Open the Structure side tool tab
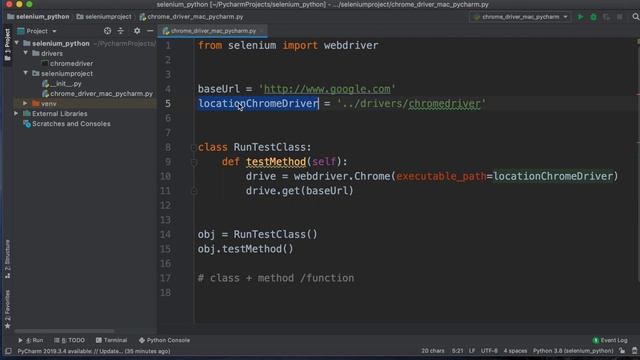Image resolution: width=640 pixels, height=360 pixels. [7, 259]
